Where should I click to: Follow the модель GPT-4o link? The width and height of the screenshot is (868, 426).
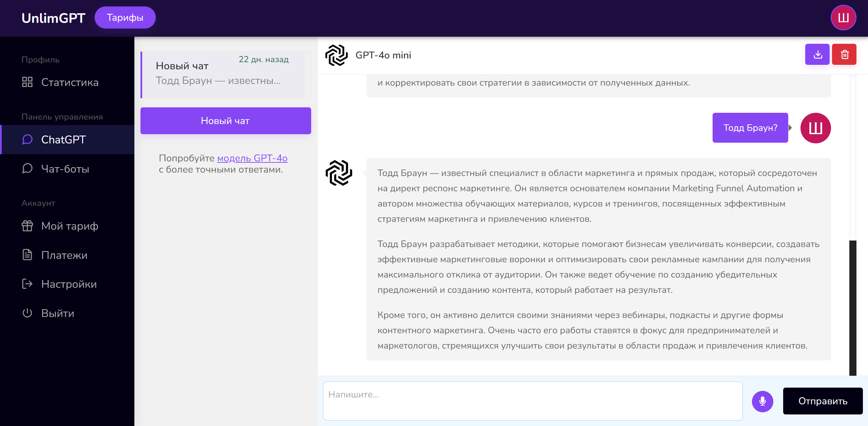pyautogui.click(x=252, y=158)
